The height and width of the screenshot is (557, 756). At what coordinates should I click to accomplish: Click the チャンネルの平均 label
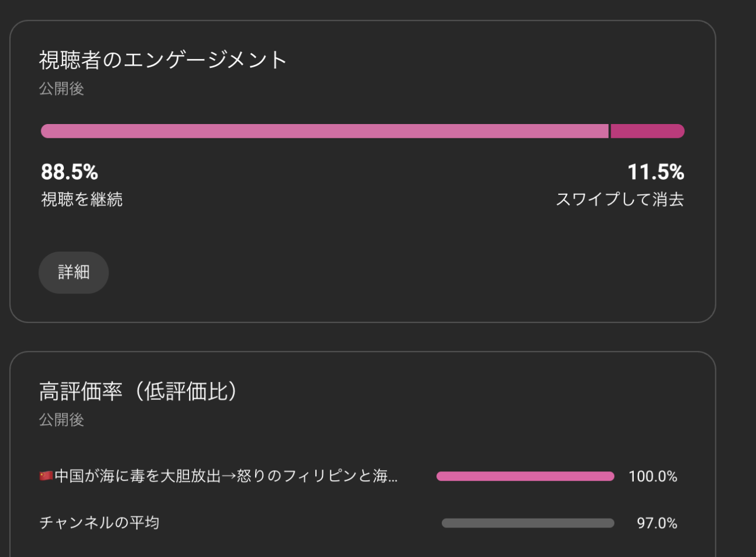tap(99, 523)
